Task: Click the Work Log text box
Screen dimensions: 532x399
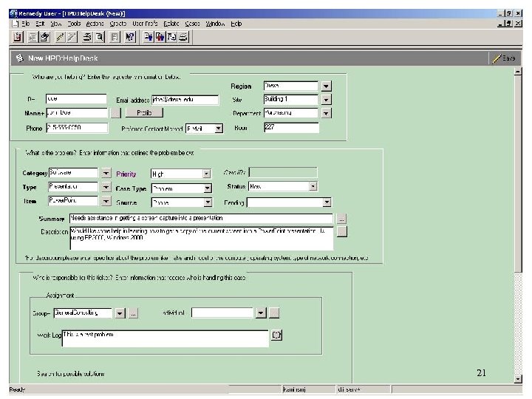Action: 166,338
